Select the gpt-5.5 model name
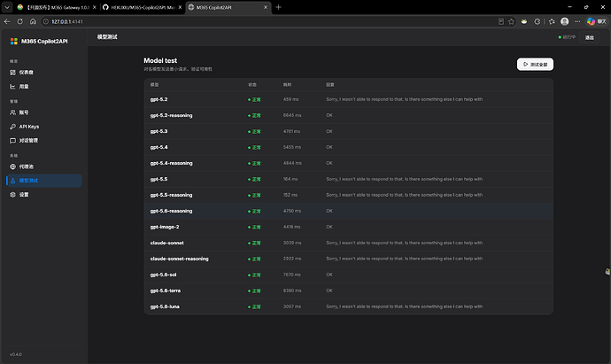The image size is (611, 364). (x=159, y=179)
